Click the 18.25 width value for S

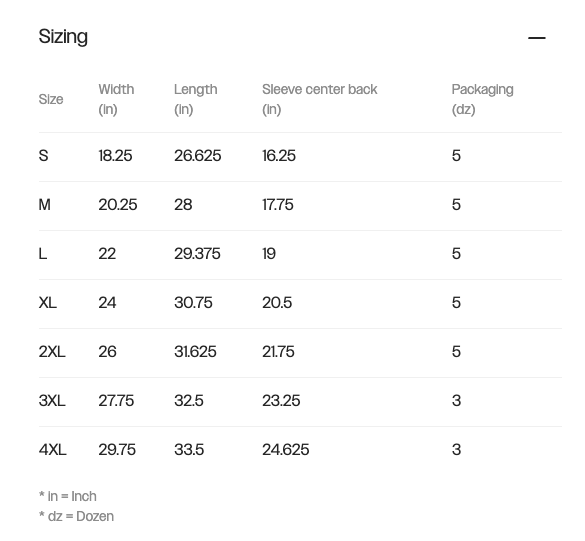[115, 156]
